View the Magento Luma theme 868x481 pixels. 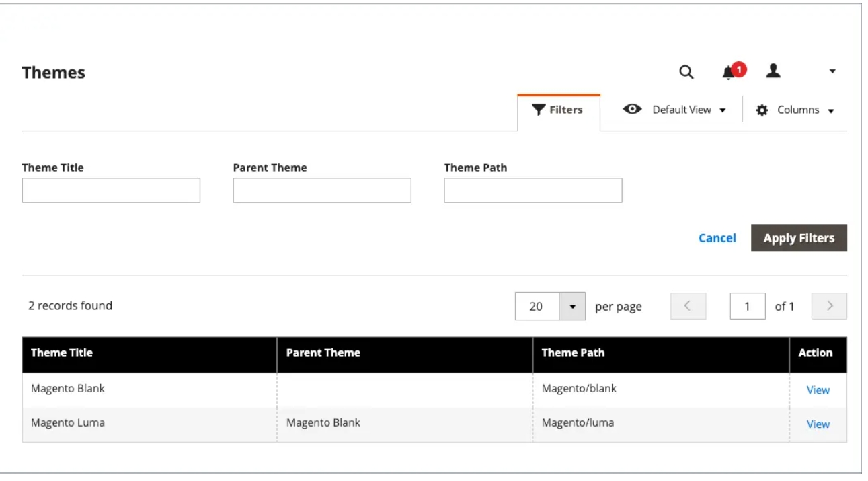pos(818,424)
